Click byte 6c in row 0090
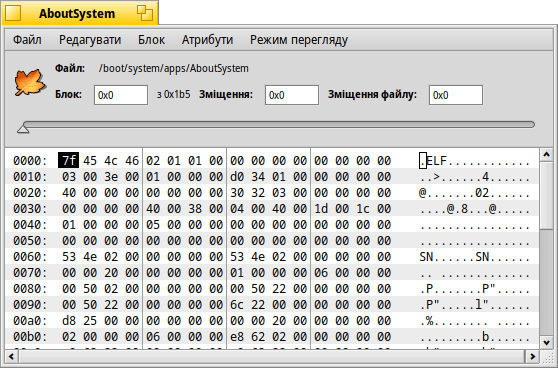Screen dimensions: 558x368 (237, 305)
